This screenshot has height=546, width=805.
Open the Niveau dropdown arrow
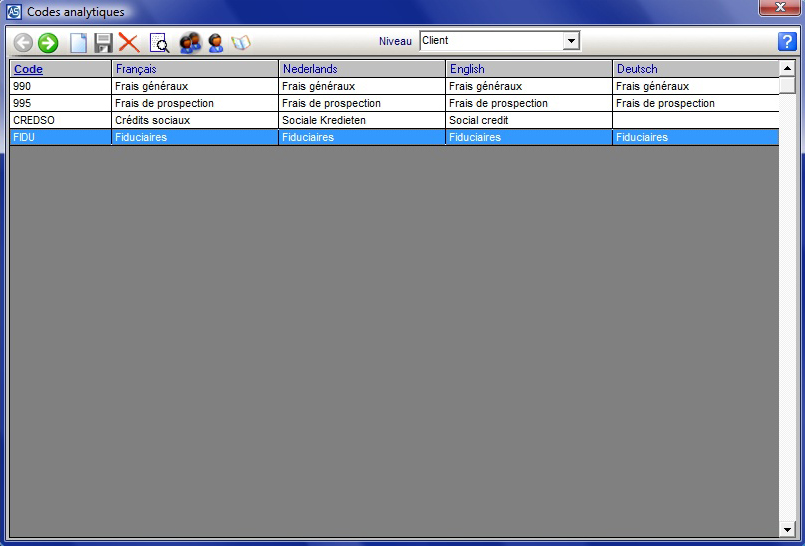[x=571, y=41]
